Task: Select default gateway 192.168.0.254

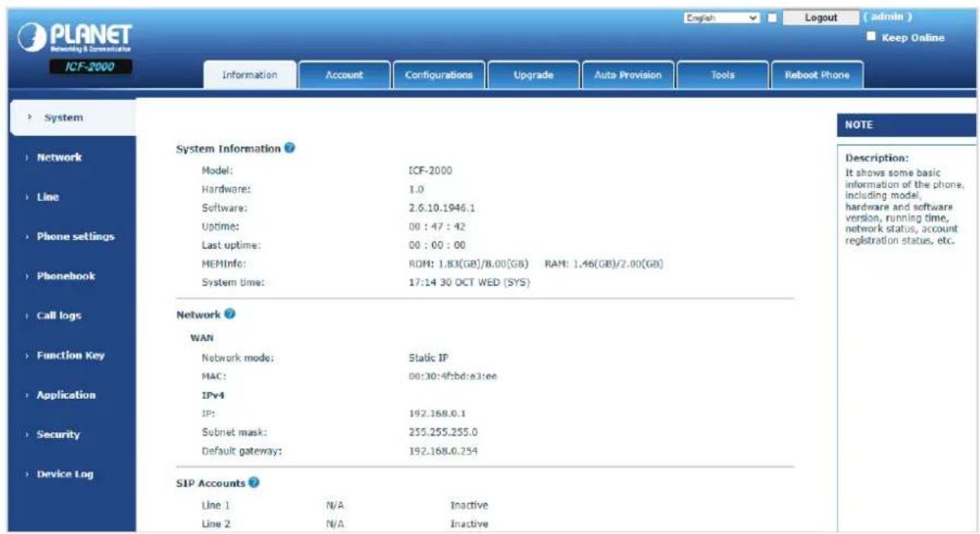Action: (443, 451)
